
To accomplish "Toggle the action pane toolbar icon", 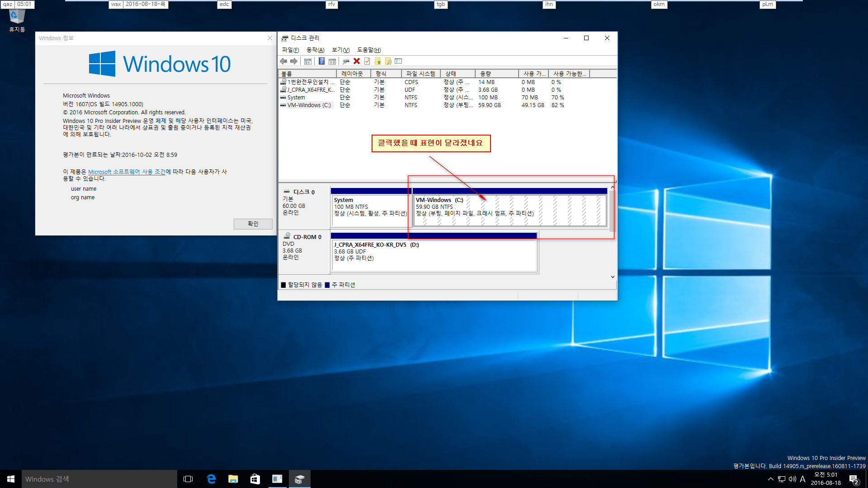I will pyautogui.click(x=332, y=61).
